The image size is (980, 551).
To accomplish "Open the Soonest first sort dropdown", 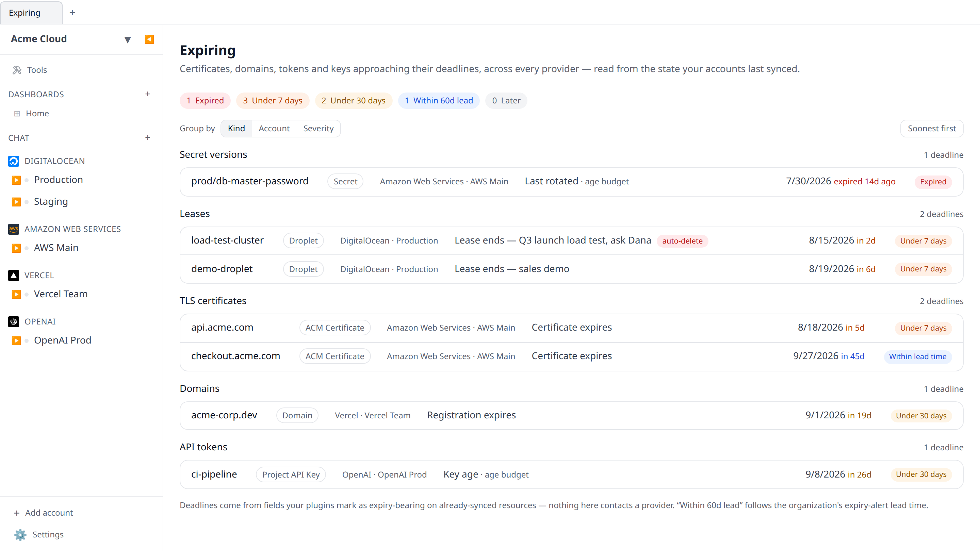I will click(932, 129).
